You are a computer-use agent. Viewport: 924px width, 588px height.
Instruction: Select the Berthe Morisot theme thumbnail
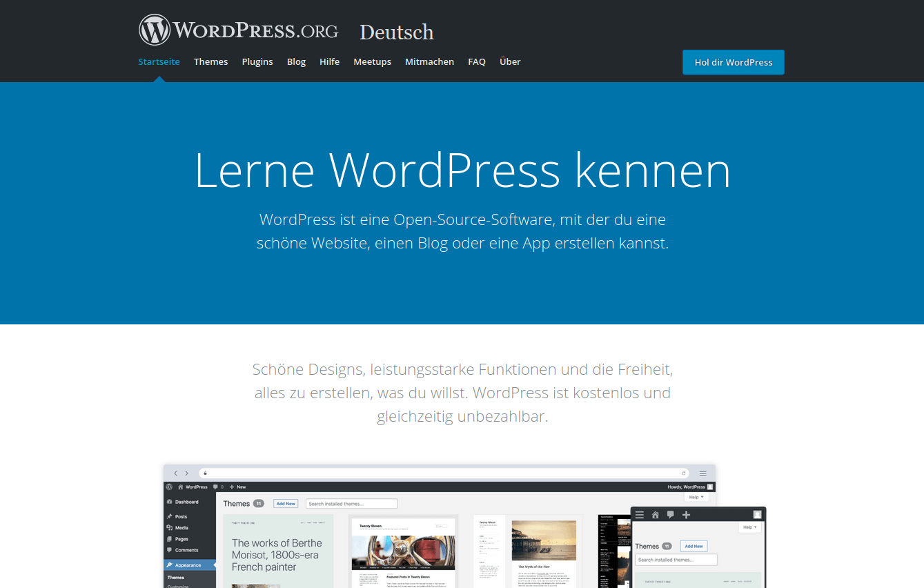(x=278, y=551)
